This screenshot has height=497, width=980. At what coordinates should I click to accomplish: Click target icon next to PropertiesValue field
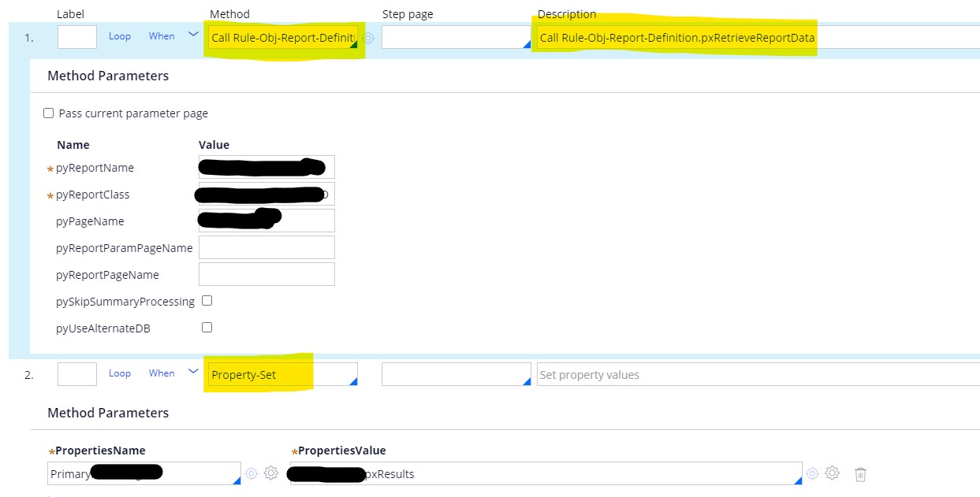[813, 473]
